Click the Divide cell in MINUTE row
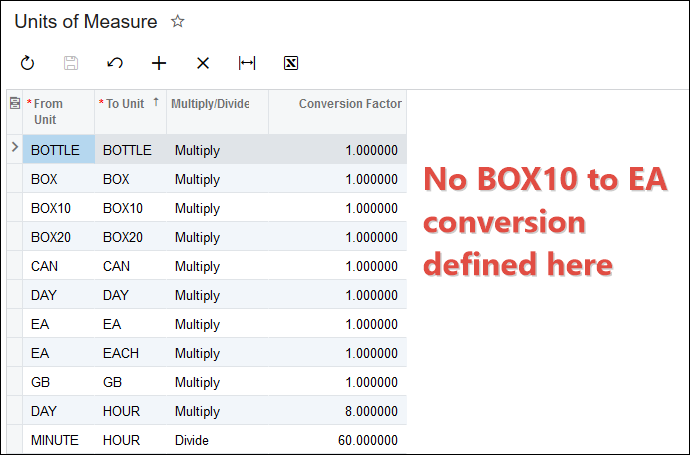 [216, 440]
